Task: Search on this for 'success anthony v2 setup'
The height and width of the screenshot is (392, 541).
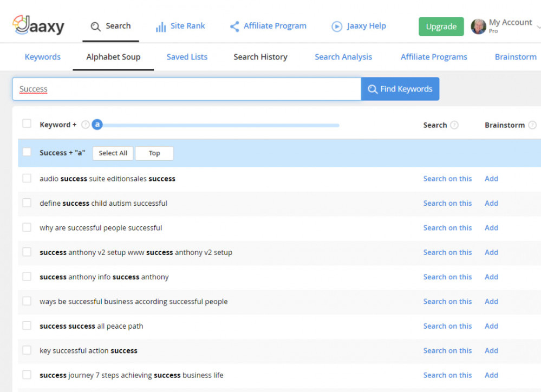Action: click(x=447, y=252)
